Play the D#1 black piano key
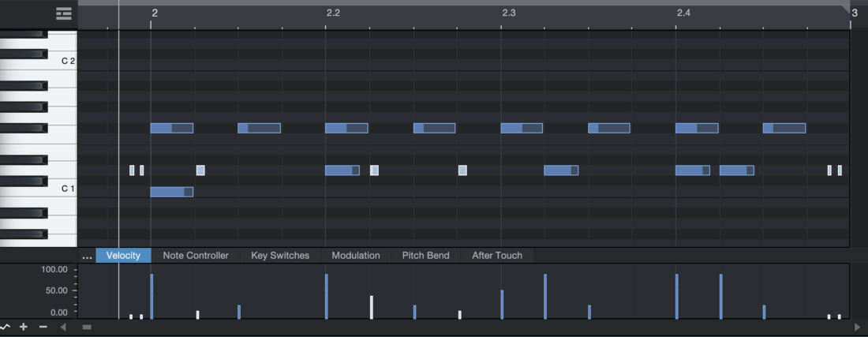Viewport: 868px width, 337px height. [24, 160]
